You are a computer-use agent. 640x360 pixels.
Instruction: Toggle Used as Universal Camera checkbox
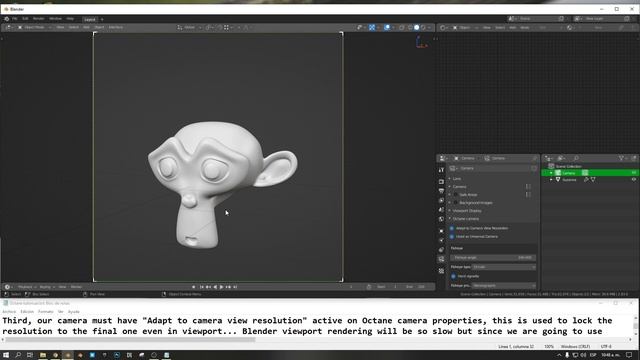[452, 237]
